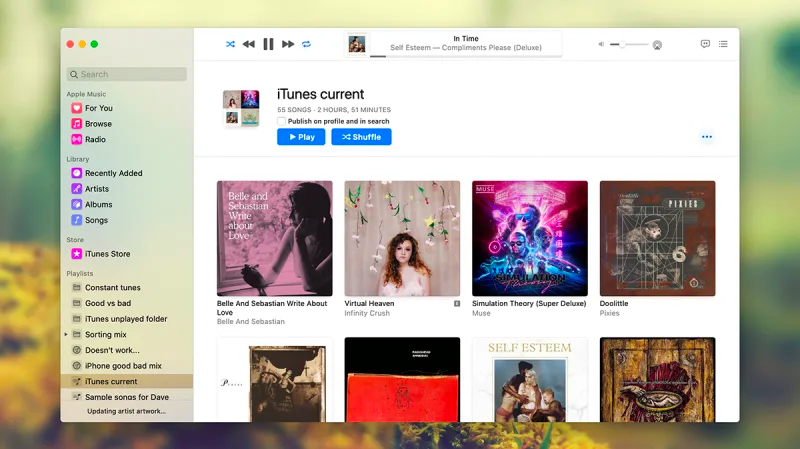This screenshot has height=449, width=800.
Task: Click the iTunes Store star icon
Action: [x=77, y=254]
